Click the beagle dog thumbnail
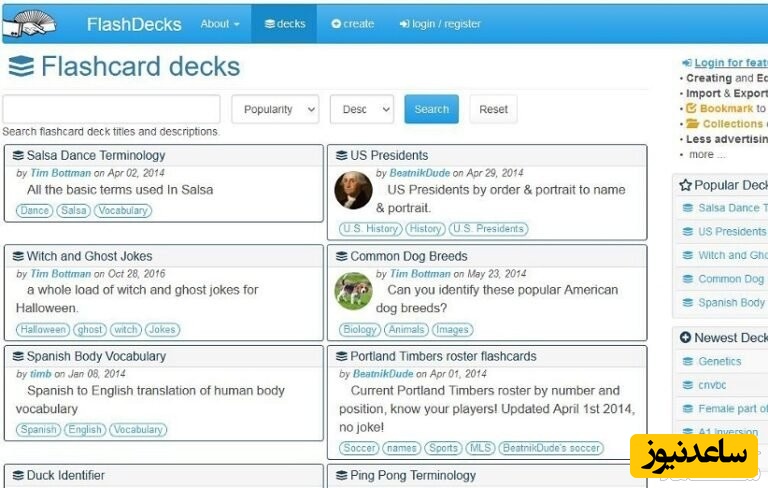The height and width of the screenshot is (488, 768). [x=353, y=291]
